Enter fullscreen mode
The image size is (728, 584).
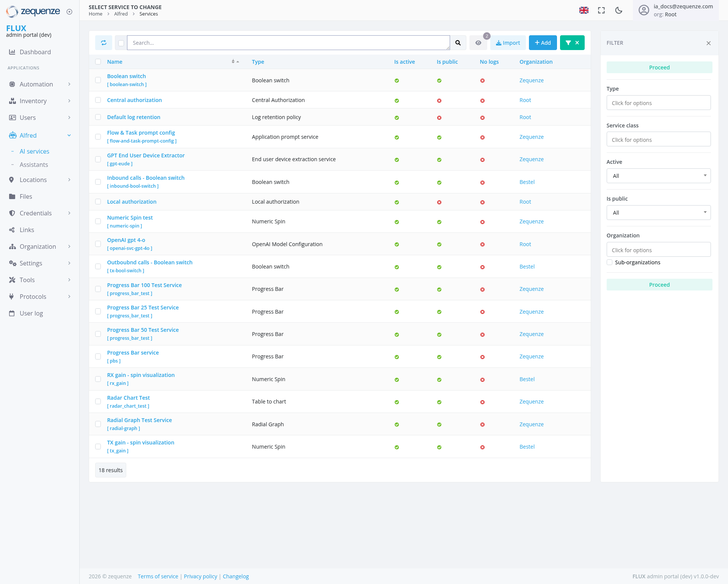point(601,10)
